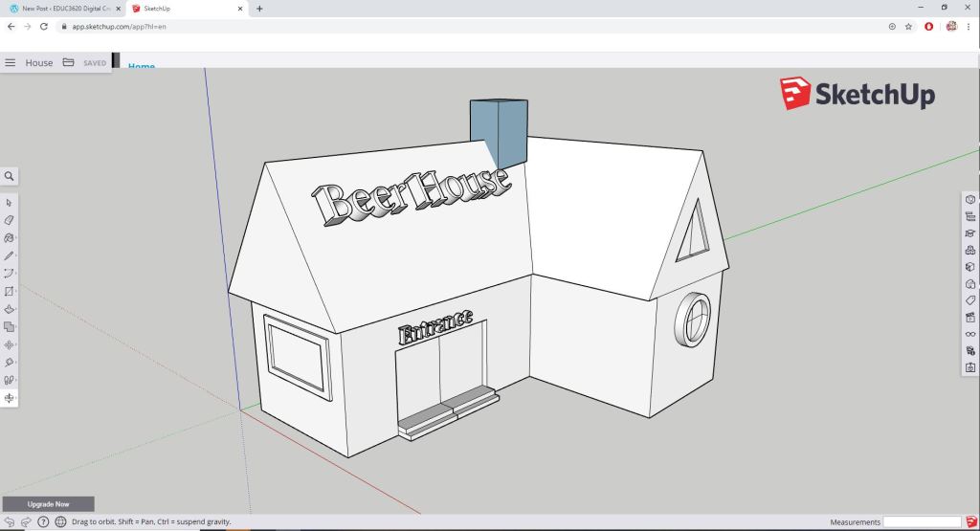Open the Scenes panel
Image resolution: width=980 pixels, height=531 pixels.
coord(970,317)
